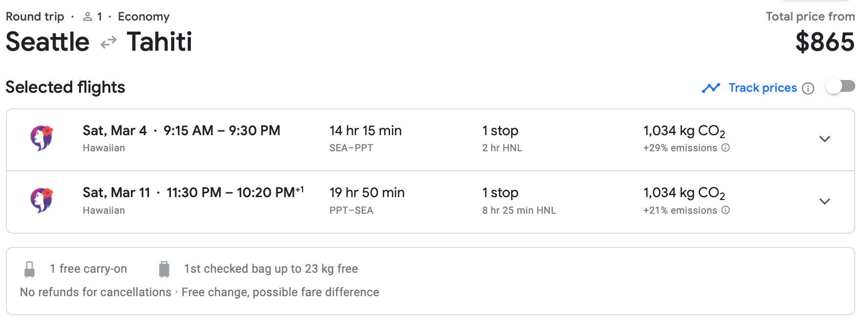Click the 8 hr 25 min HNL layover text
Image resolution: width=868 pixels, height=323 pixels.
[519, 210]
